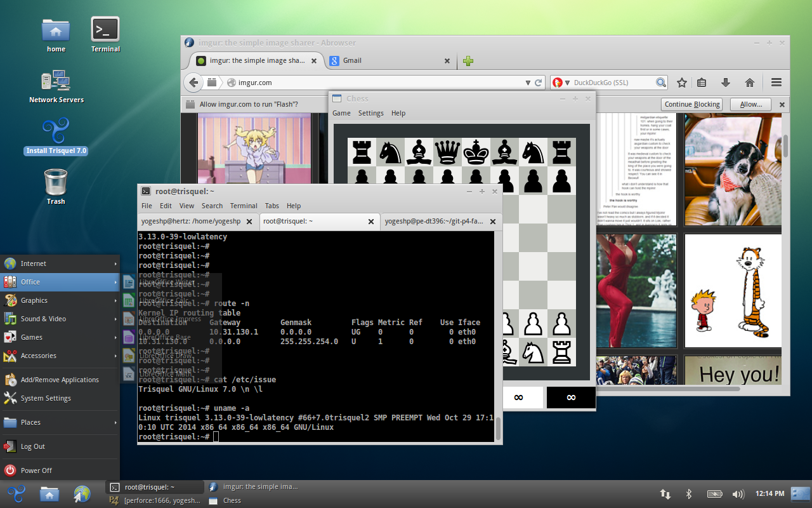
Task: Close the root@trisquel terminal tab
Action: (371, 222)
